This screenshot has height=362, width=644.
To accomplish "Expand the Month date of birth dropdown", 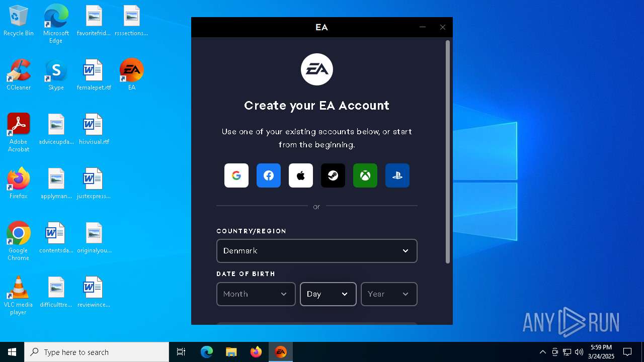I will pos(256,294).
